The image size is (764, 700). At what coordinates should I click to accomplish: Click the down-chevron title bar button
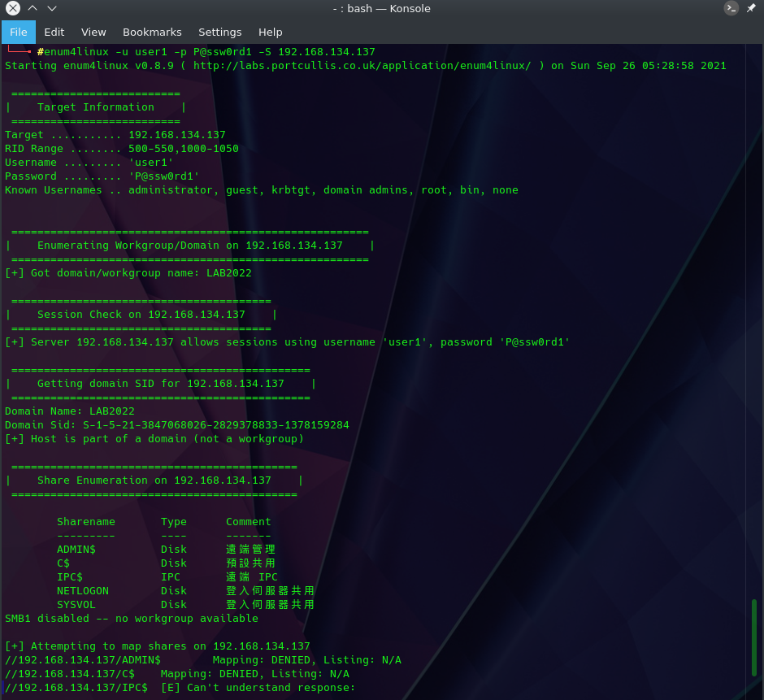52,8
